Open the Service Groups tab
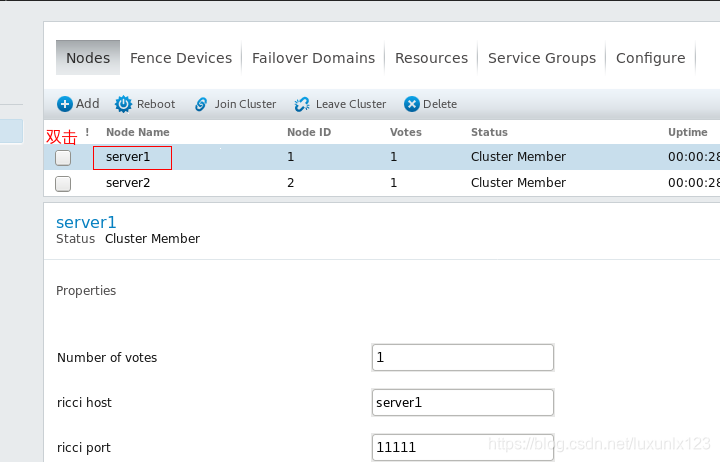 pos(542,58)
